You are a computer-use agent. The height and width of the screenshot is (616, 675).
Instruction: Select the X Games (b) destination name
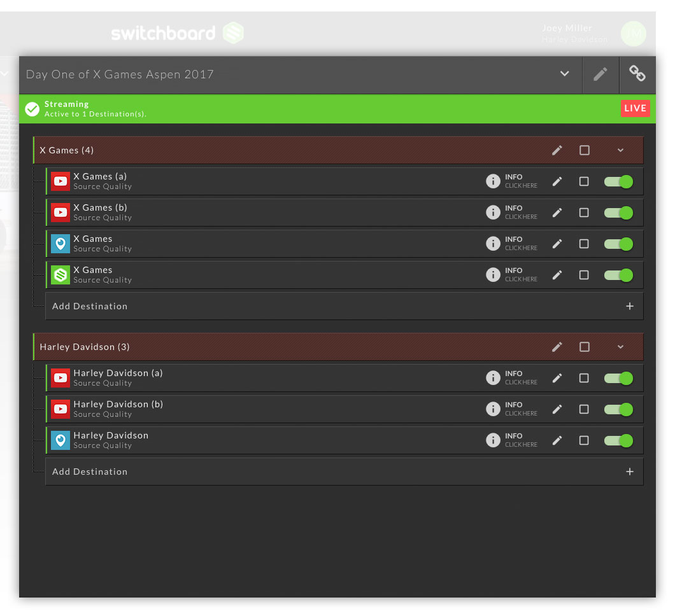(100, 207)
